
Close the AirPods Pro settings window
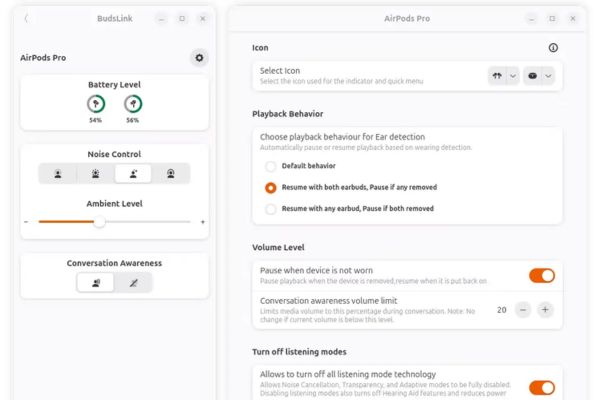[573, 18]
